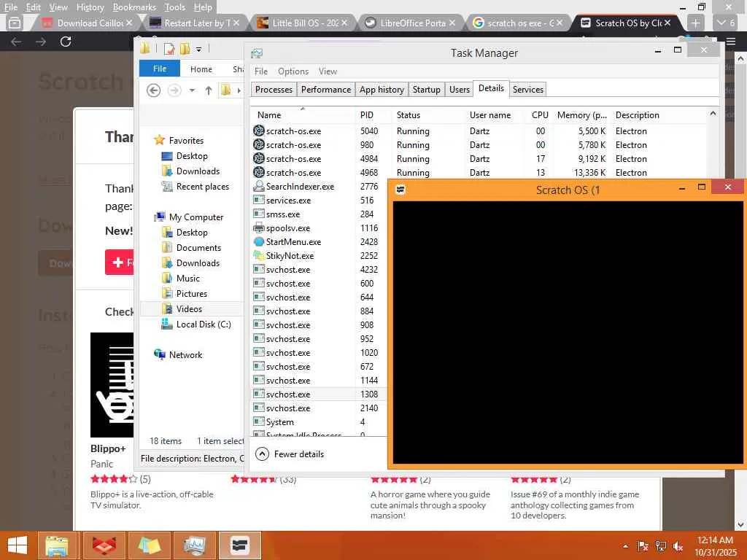
Task: Open the network tray icon
Action: 661,546
